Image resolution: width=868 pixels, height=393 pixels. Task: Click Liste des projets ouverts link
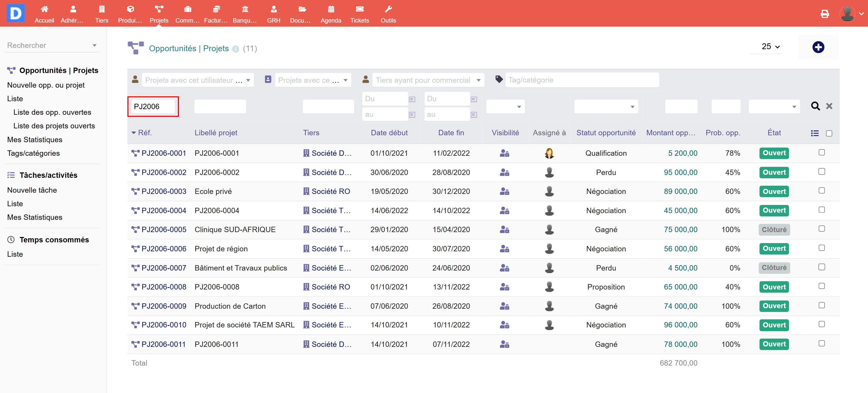54,126
